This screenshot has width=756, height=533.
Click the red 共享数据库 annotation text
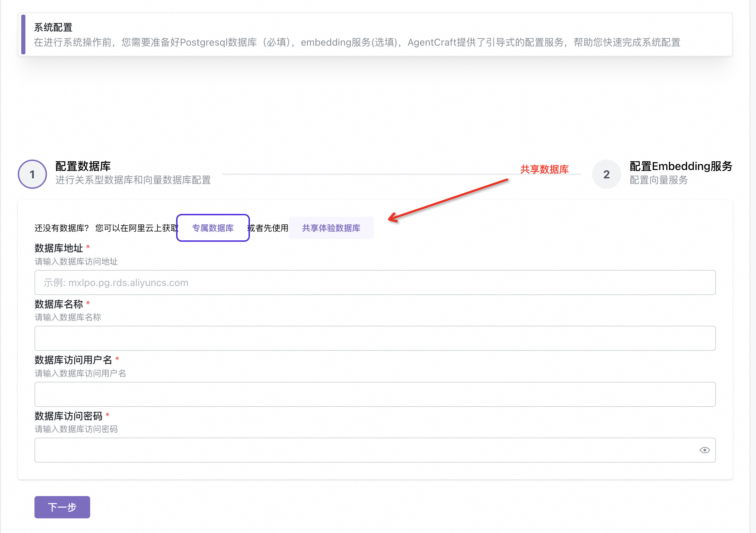[544, 169]
